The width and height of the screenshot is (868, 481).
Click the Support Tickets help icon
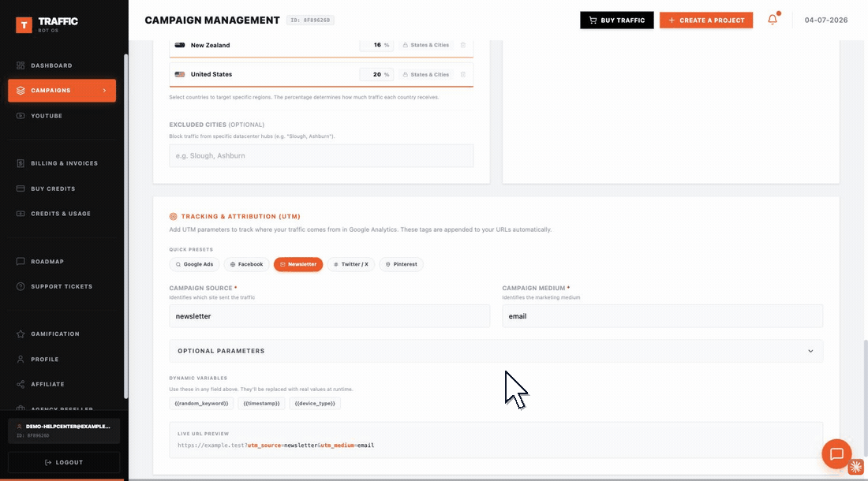coord(21,286)
